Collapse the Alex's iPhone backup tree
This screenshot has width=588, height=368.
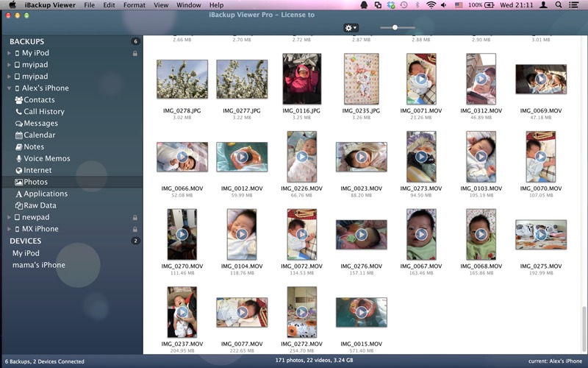8,88
